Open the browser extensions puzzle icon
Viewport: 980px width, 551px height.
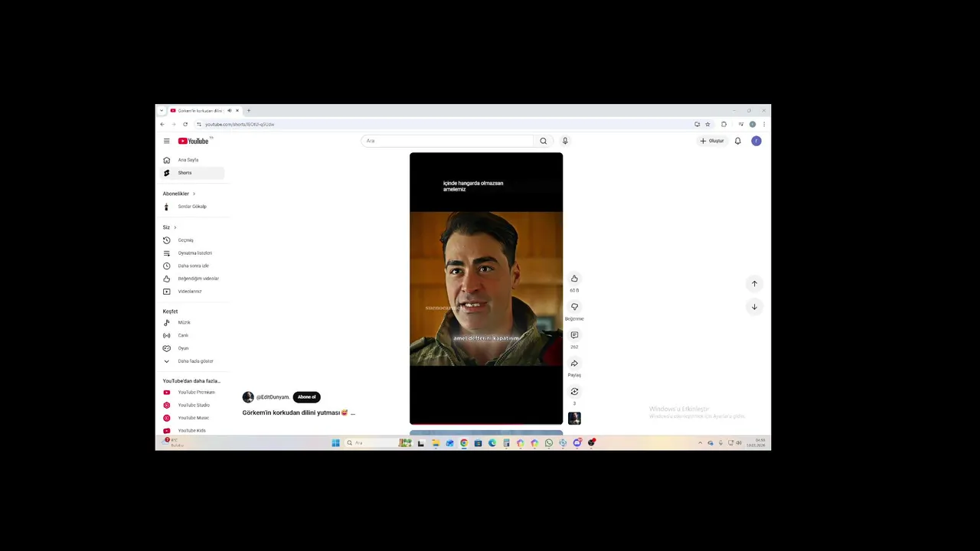[x=724, y=124]
